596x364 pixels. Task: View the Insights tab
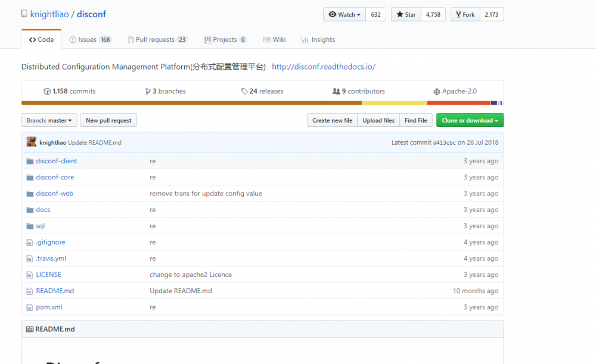[318, 39]
